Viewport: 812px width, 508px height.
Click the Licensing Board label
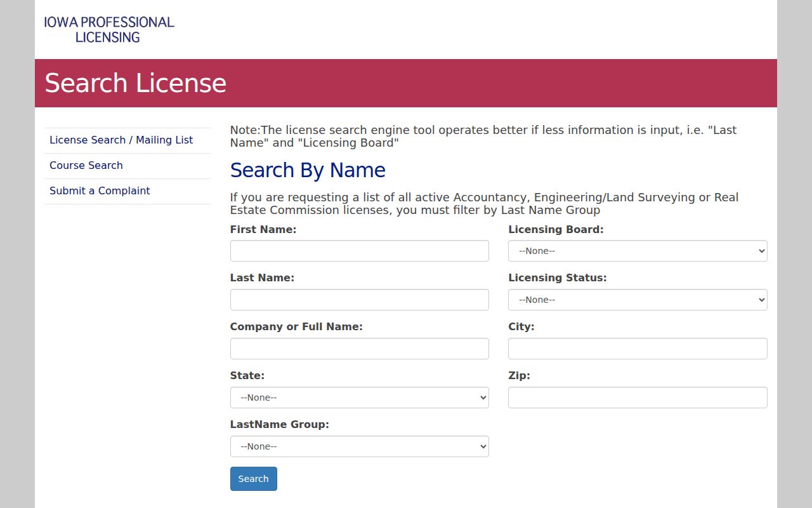pos(556,229)
